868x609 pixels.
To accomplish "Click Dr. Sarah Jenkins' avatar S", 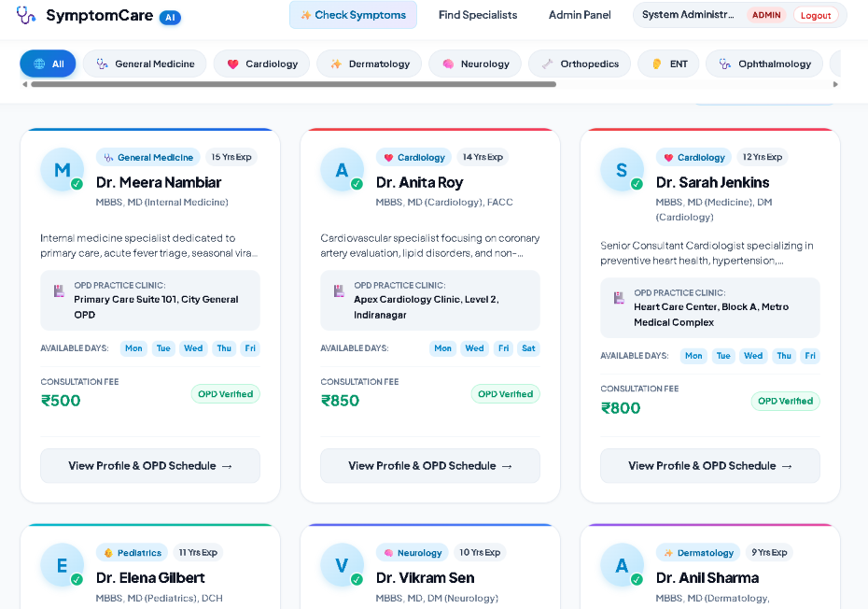I will pyautogui.click(x=623, y=170).
